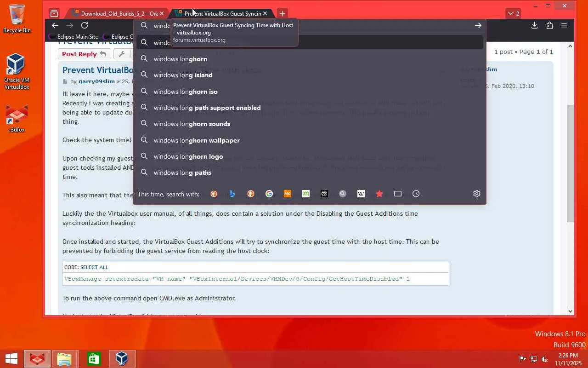
Task: Choose the suggestion "windows longhorn logo"
Action: click(310, 156)
